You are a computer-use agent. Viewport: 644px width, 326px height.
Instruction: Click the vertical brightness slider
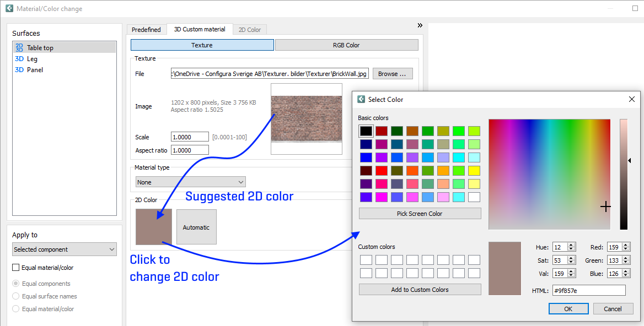pos(624,173)
